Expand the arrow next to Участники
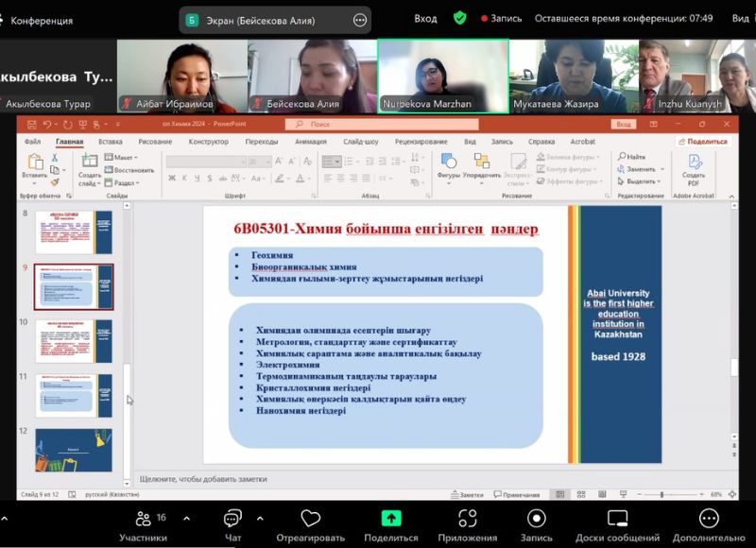This screenshot has height=548, width=756. [x=186, y=518]
